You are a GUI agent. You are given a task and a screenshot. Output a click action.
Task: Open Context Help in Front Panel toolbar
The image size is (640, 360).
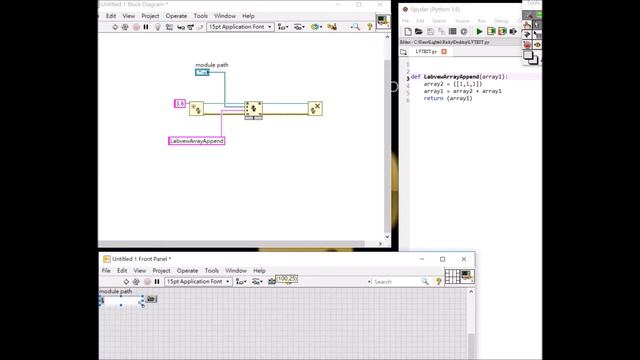tap(438, 282)
